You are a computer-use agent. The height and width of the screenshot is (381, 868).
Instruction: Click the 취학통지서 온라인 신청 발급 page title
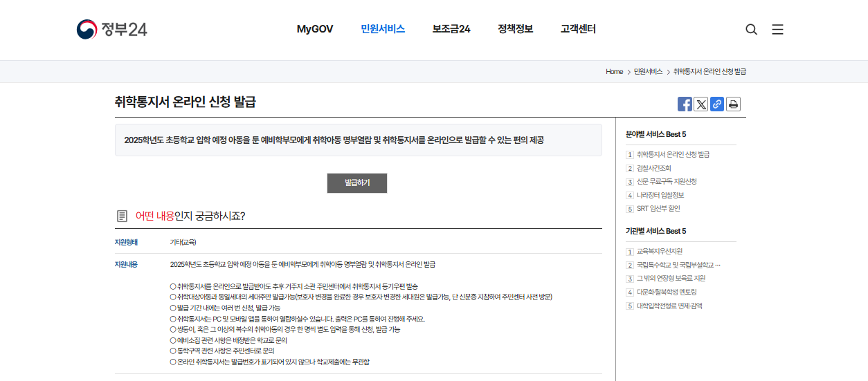point(186,102)
